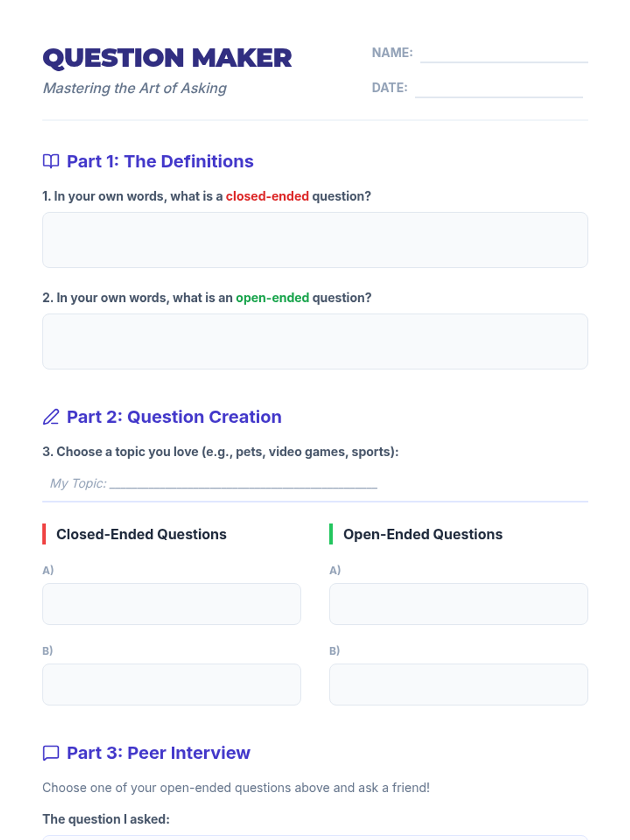Click the DATE line field
The width and height of the screenshot is (630, 840).
coord(498,89)
